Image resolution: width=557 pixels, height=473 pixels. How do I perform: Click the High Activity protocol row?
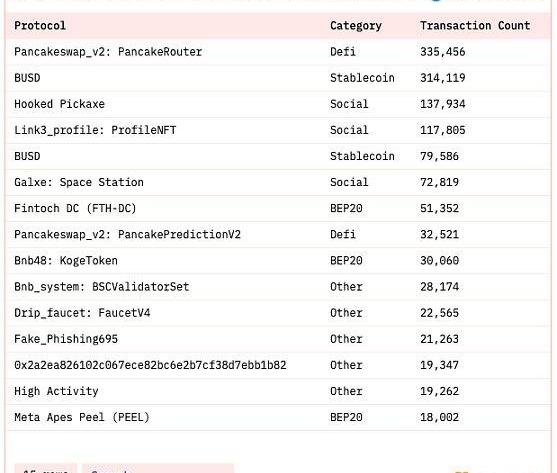tap(278, 391)
